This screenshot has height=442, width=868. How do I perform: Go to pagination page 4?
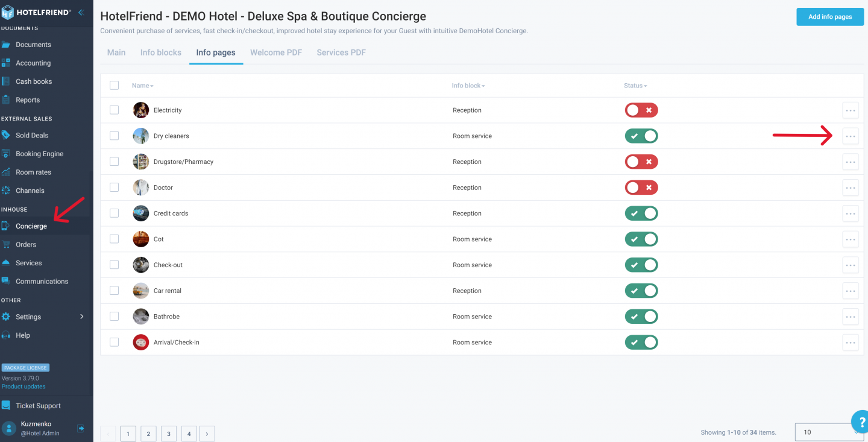pos(189,434)
